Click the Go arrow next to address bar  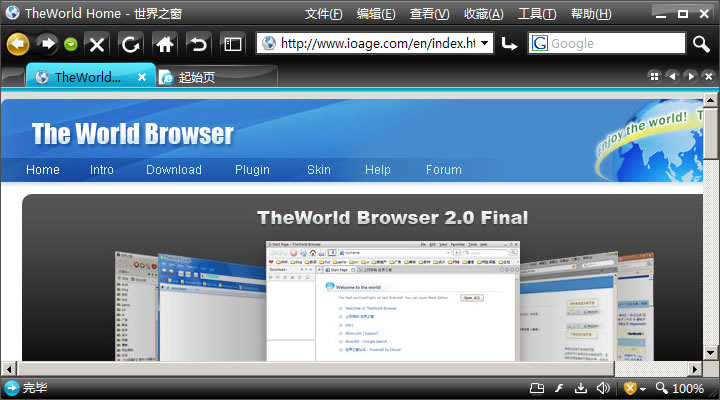[x=509, y=44]
